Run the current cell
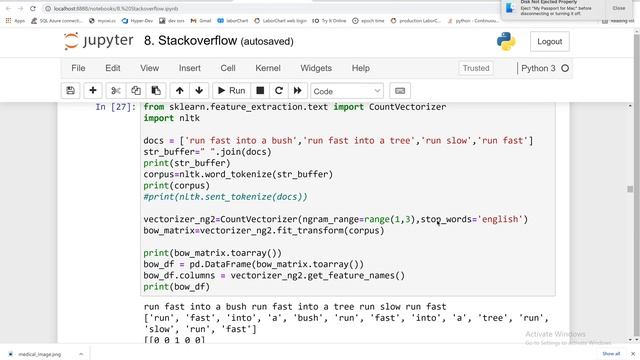Image resolution: width=640 pixels, height=360 pixels. (x=231, y=91)
